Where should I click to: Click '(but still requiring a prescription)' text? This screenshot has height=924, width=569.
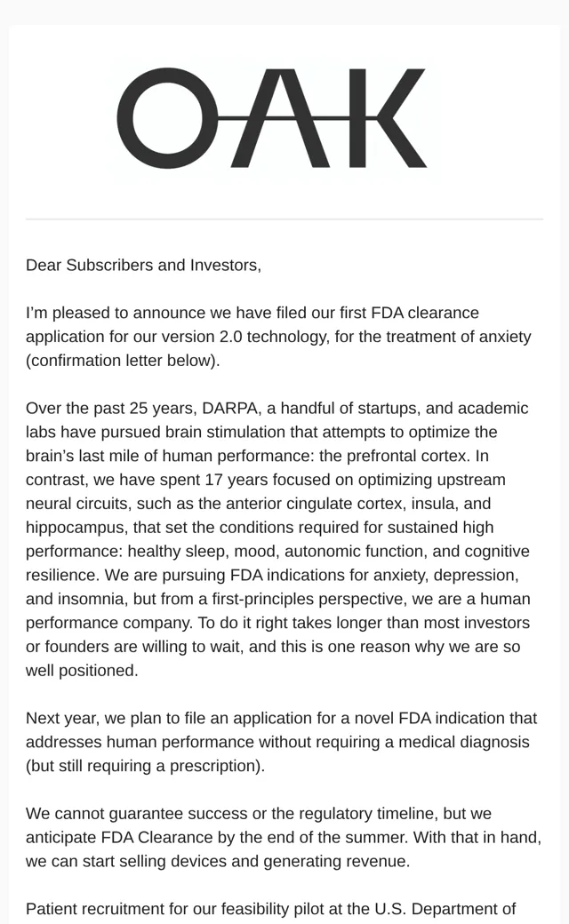[x=145, y=766]
